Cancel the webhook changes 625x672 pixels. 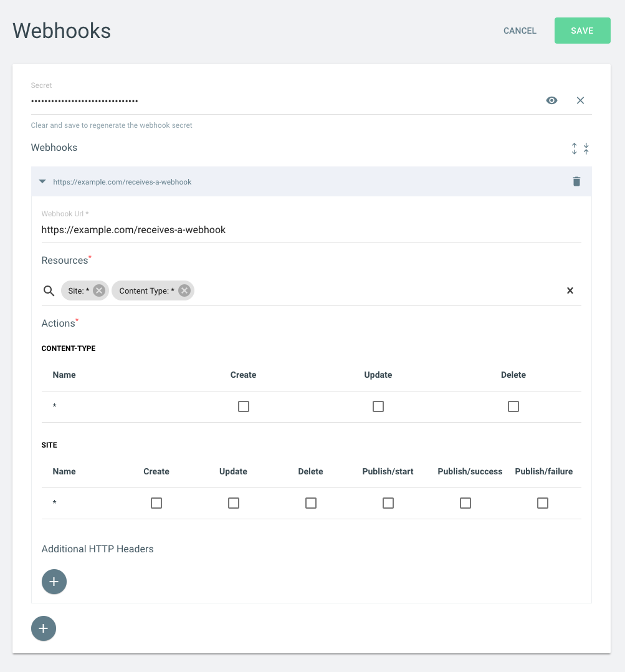(520, 31)
